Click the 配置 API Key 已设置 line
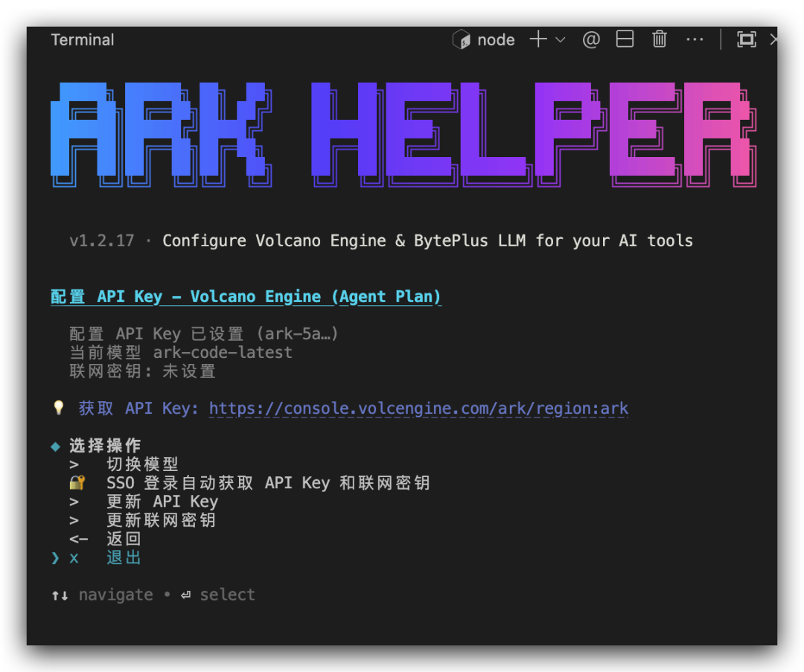 pos(203,334)
